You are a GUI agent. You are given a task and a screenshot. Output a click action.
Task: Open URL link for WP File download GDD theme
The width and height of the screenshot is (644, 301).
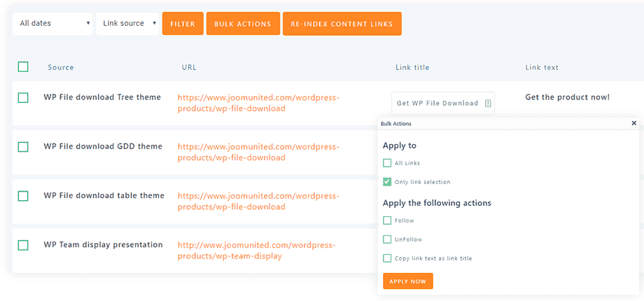click(x=259, y=153)
